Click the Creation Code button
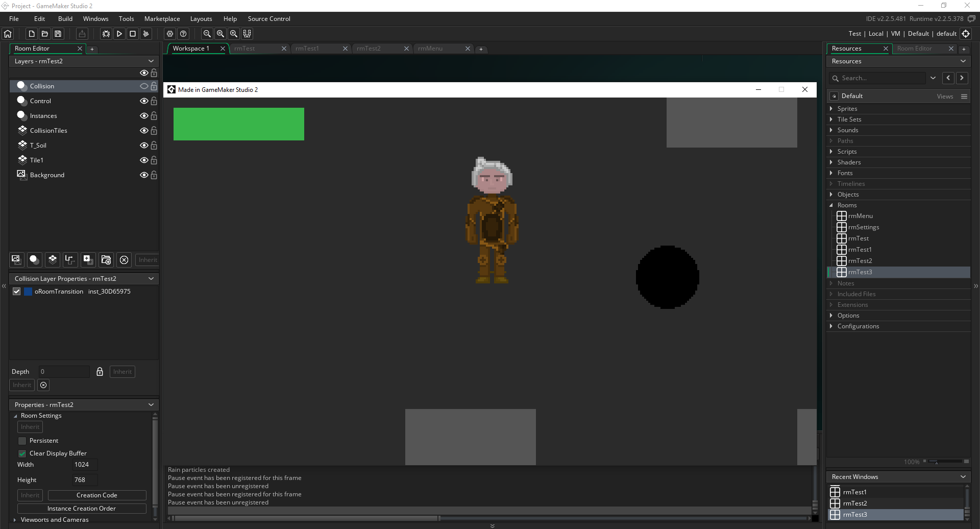 pos(97,495)
